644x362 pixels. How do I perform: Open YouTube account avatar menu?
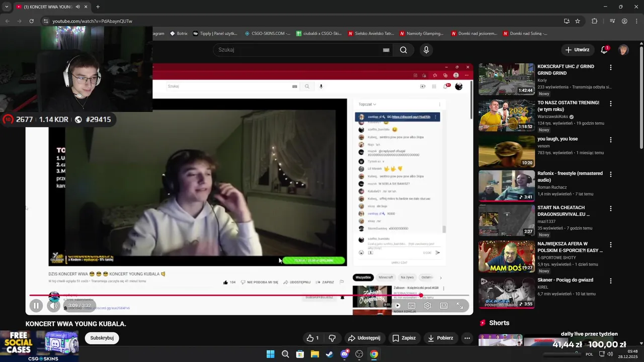[623, 50]
